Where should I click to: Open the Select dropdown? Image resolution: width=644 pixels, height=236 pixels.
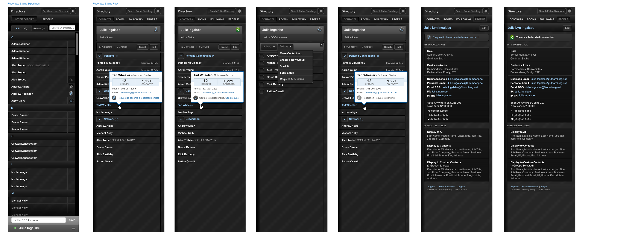pos(269,47)
